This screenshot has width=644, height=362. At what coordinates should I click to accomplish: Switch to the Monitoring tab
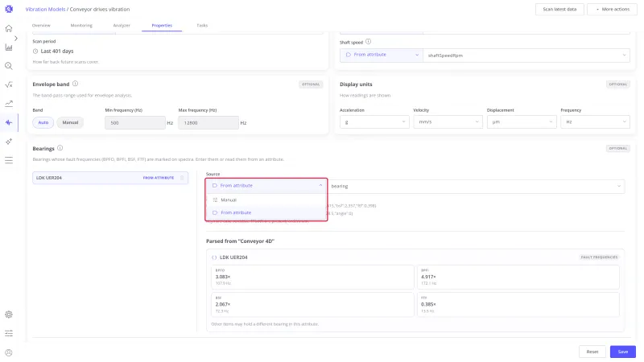[81, 26]
